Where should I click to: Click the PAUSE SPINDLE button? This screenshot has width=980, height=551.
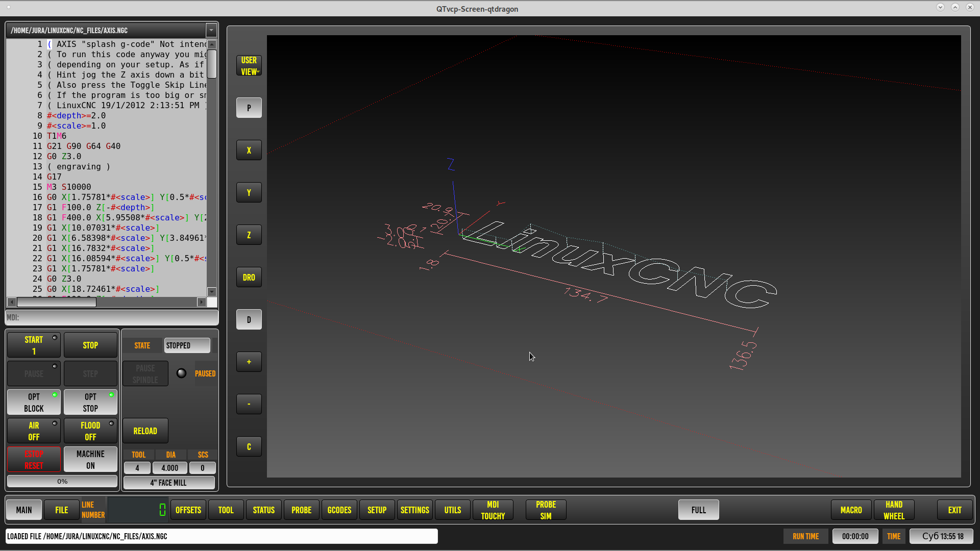coord(145,374)
